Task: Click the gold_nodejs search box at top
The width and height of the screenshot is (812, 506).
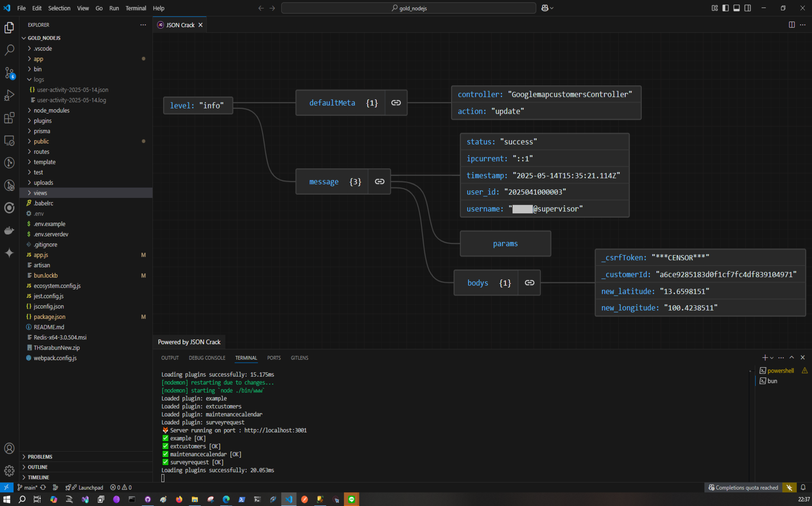Action: 408,8
